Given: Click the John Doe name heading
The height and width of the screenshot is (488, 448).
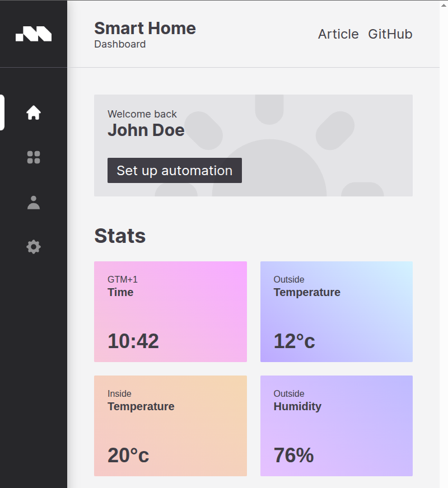Looking at the screenshot, I should (146, 130).
